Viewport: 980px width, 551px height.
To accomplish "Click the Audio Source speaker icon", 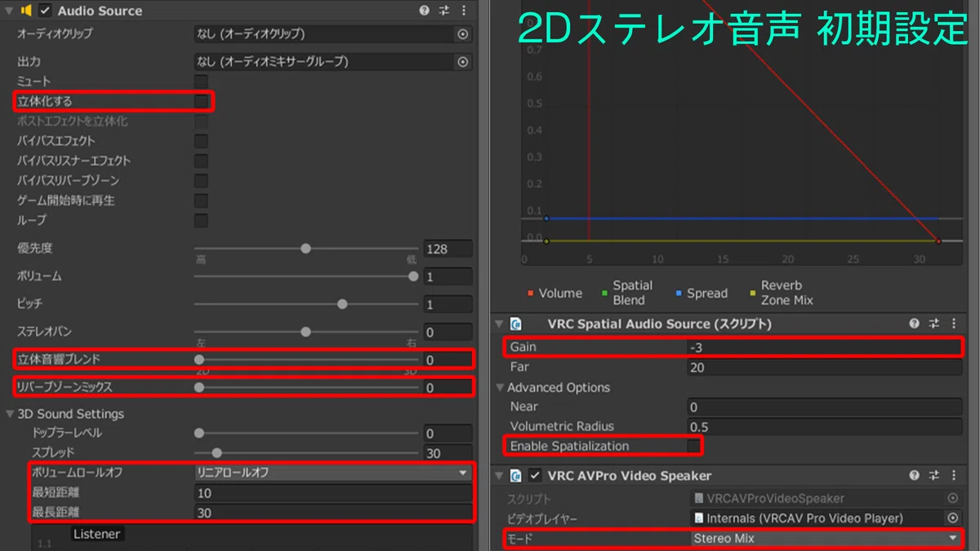I will point(25,11).
